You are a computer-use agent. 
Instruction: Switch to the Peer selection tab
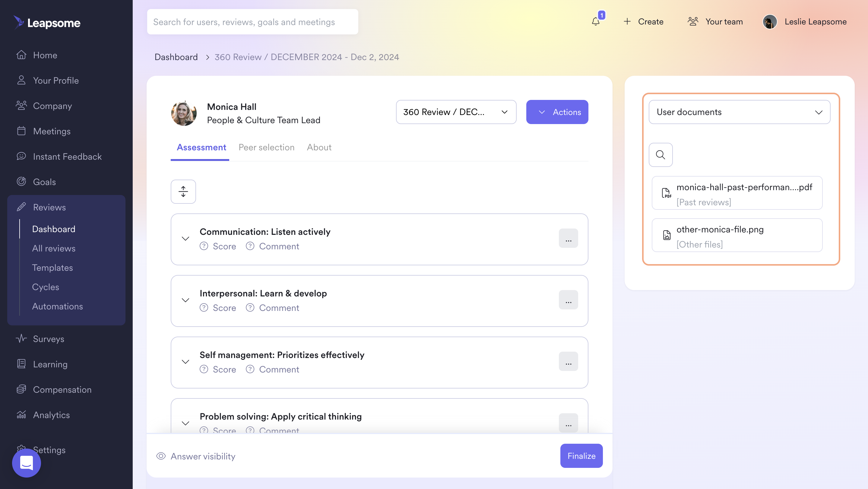pos(266,147)
